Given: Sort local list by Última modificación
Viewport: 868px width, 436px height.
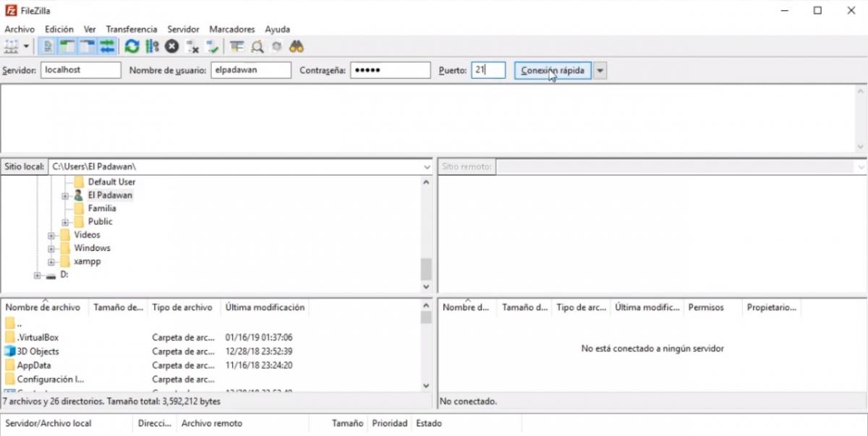Looking at the screenshot, I should click(x=265, y=307).
